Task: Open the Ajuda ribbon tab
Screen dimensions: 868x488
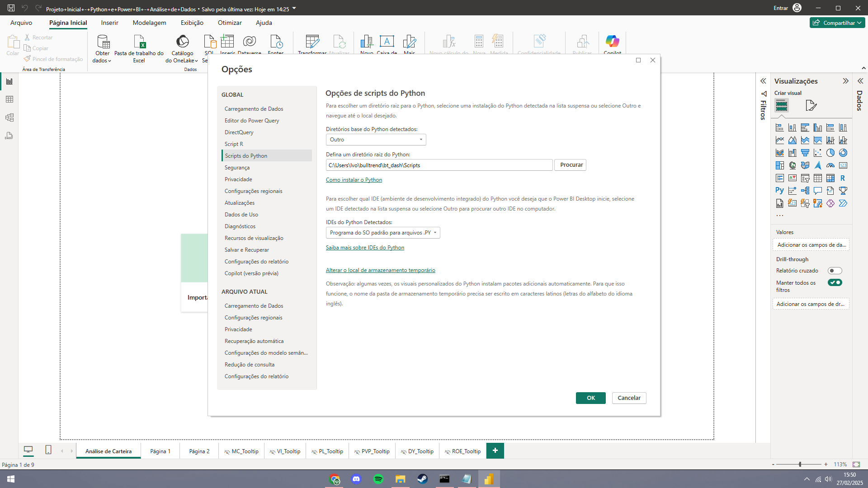Action: pyautogui.click(x=264, y=23)
